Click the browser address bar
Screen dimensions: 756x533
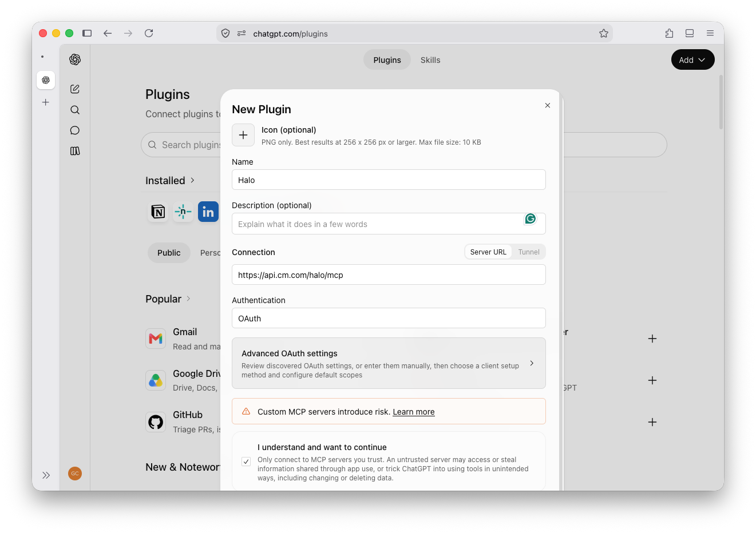[414, 33]
